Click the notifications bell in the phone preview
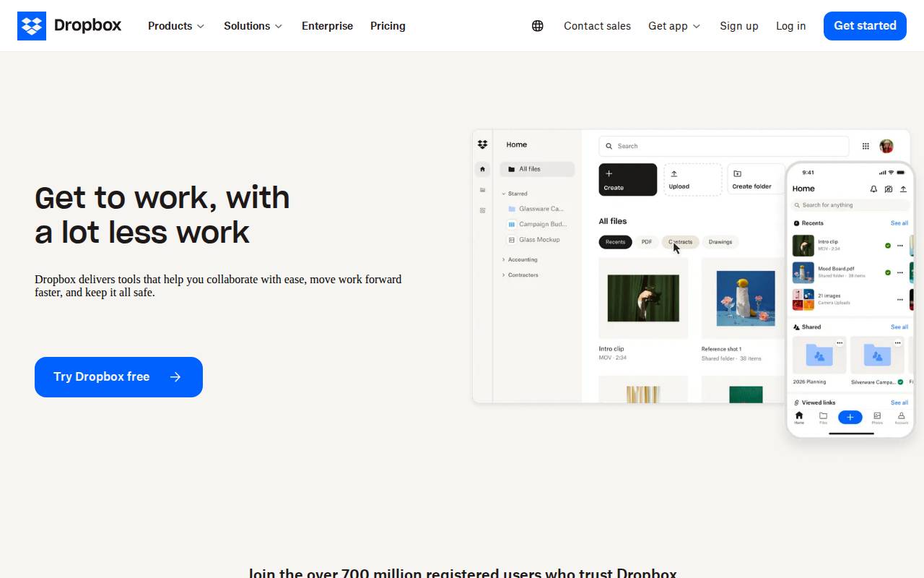 click(x=873, y=189)
